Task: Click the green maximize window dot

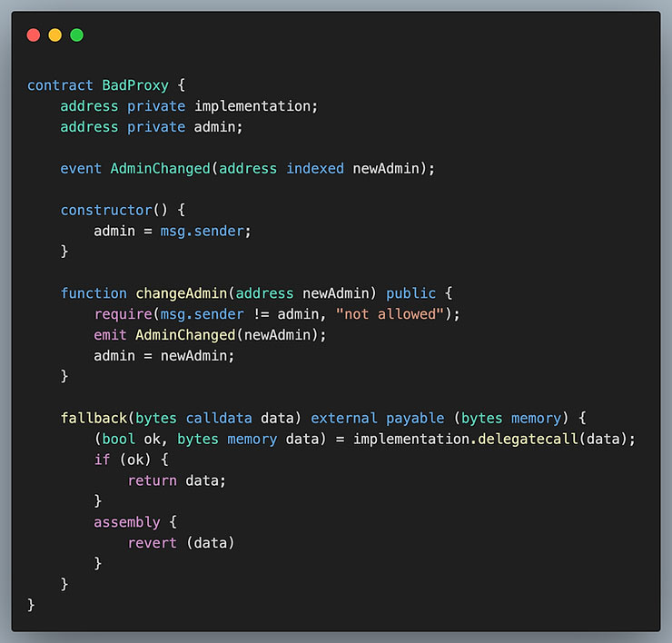Action: 76,35
